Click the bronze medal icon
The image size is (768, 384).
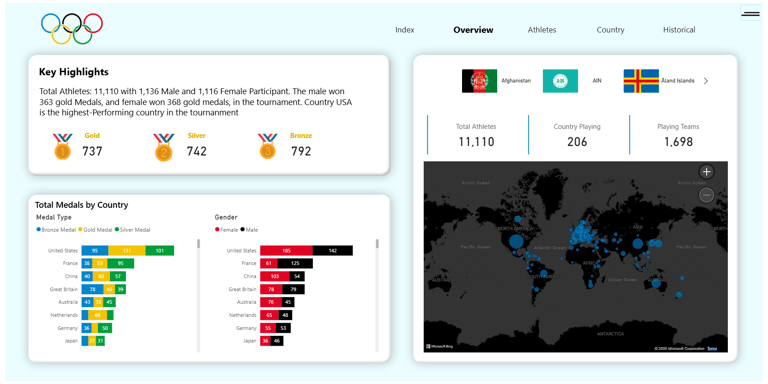coord(267,146)
